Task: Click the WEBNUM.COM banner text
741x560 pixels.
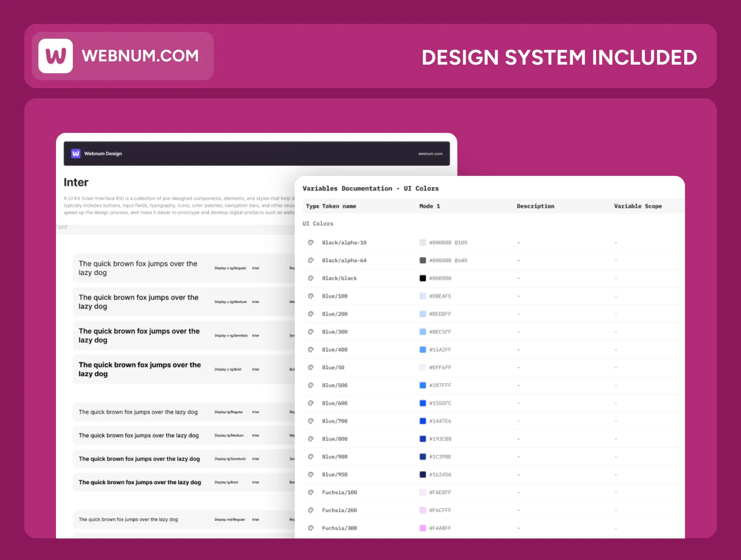Action: 140,56
